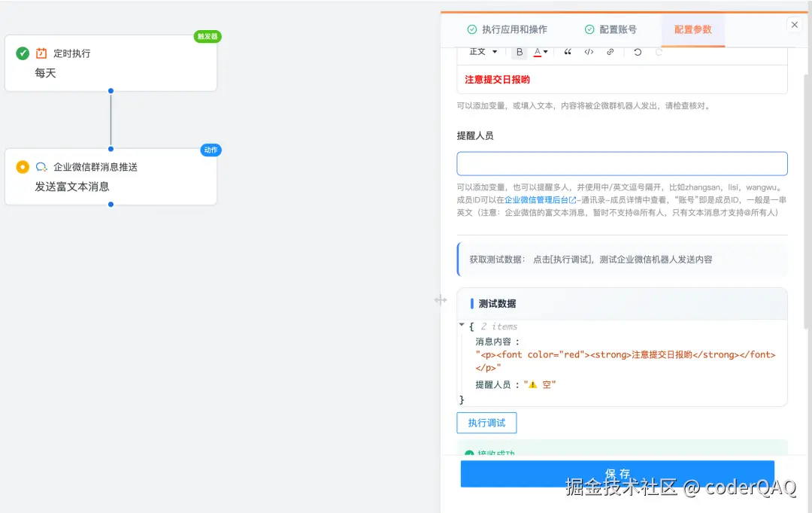812x513 pixels.
Task: Open the font color picker
Action: tap(541, 52)
